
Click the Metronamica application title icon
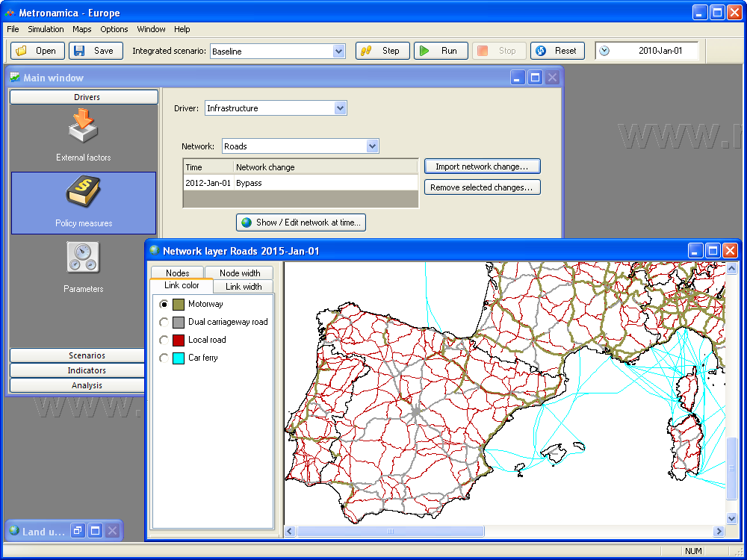(x=10, y=13)
